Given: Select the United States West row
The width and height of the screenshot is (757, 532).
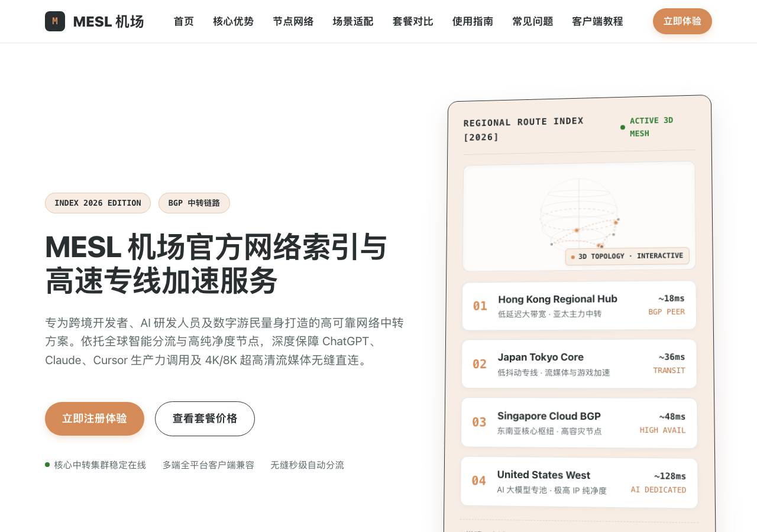Looking at the screenshot, I should pos(579,482).
